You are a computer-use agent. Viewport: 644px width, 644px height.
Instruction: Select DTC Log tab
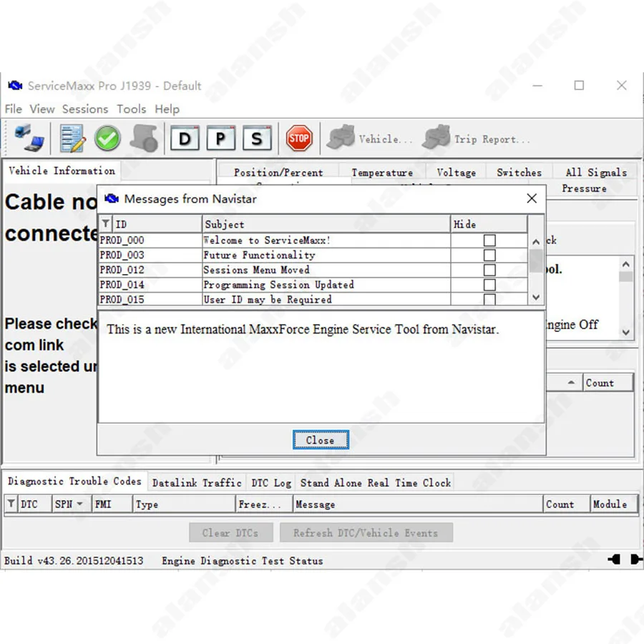click(271, 483)
